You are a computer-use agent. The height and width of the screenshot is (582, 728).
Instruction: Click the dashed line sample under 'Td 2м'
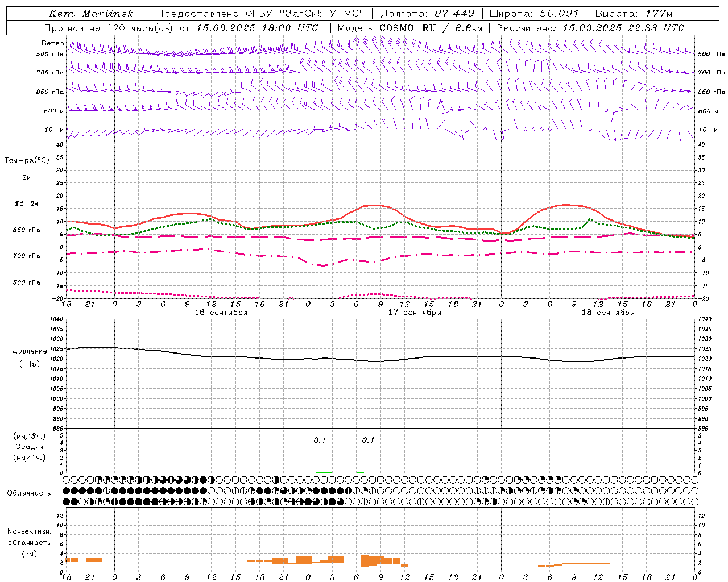26,210
